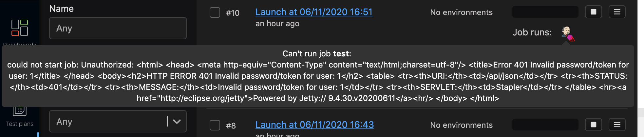The width and height of the screenshot is (644, 137).
Task: Click "No environments" text for launch #8
Action: (x=461, y=125)
